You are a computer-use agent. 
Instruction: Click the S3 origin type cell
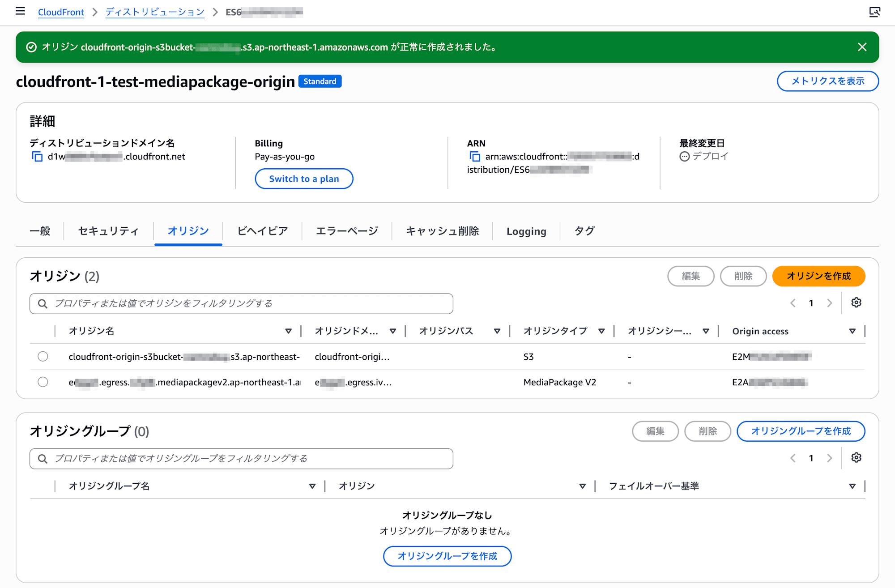[528, 357]
